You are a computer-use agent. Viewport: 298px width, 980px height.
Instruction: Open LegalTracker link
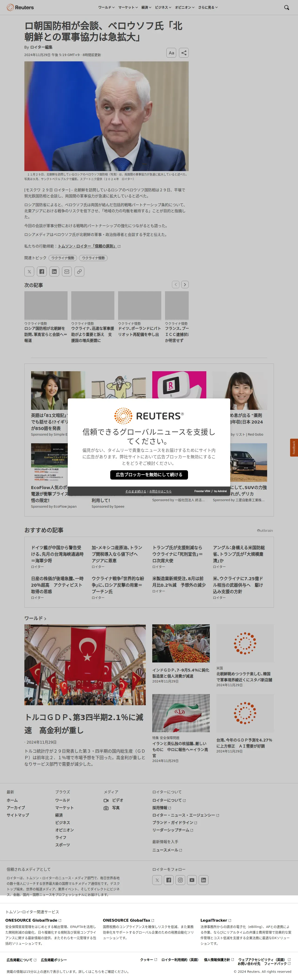click(216, 920)
